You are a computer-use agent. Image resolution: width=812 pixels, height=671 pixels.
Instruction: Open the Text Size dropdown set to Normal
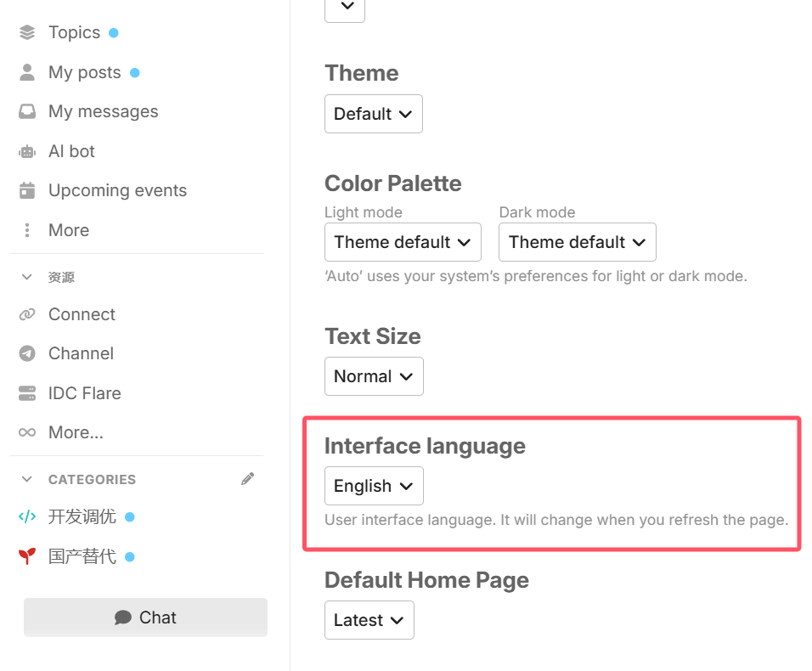tap(374, 376)
